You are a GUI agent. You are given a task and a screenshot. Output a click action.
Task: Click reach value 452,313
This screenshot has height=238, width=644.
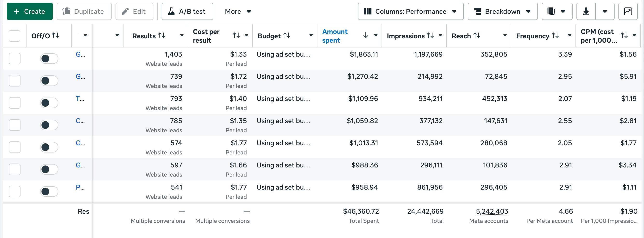point(494,99)
